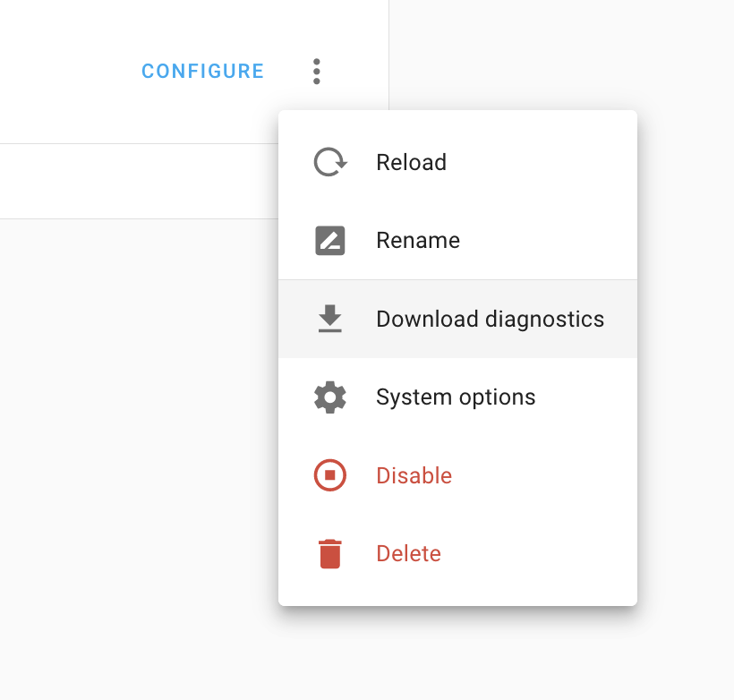Screen dimensions: 734x700
Task: Click the Download diagnostics arrow icon
Action: [329, 319]
